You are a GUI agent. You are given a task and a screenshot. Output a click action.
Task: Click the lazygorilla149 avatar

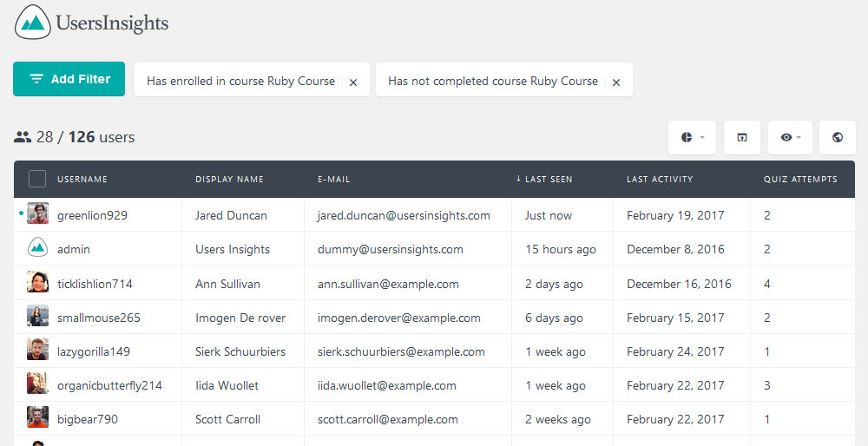[37, 349]
